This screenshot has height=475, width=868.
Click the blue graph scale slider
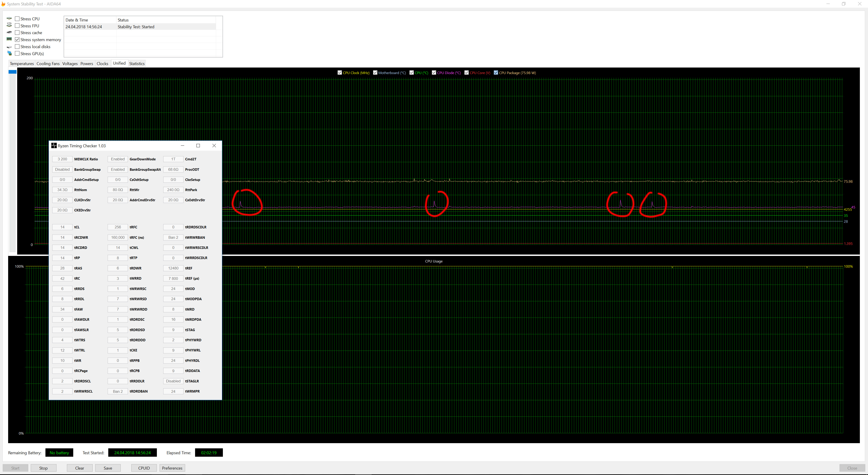[x=12, y=72]
